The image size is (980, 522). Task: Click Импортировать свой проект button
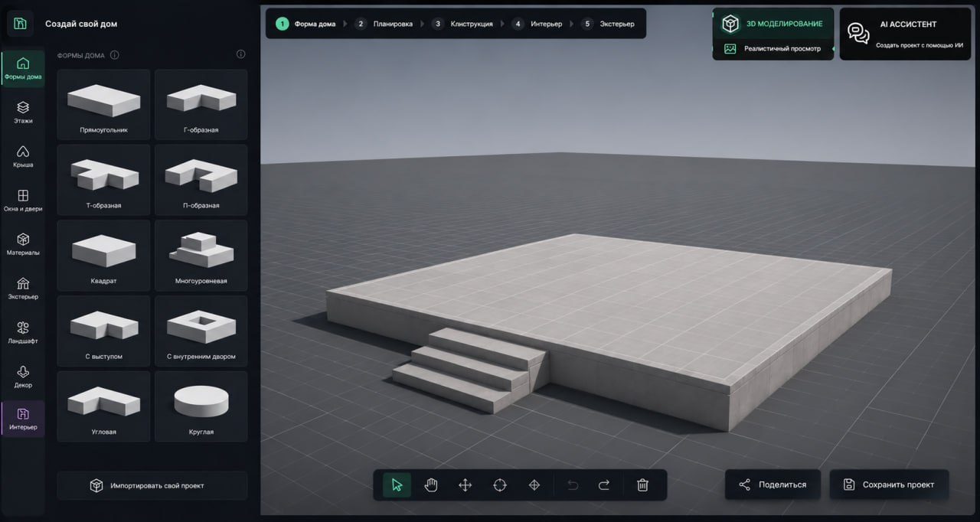pos(152,486)
